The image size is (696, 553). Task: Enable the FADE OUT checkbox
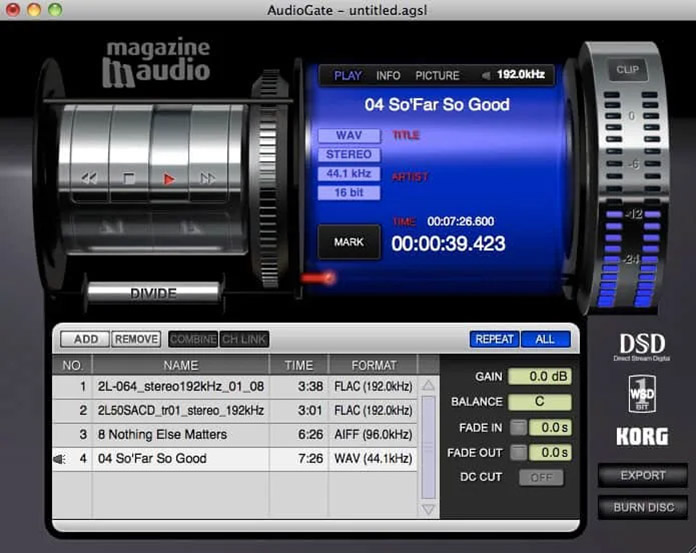(x=518, y=453)
